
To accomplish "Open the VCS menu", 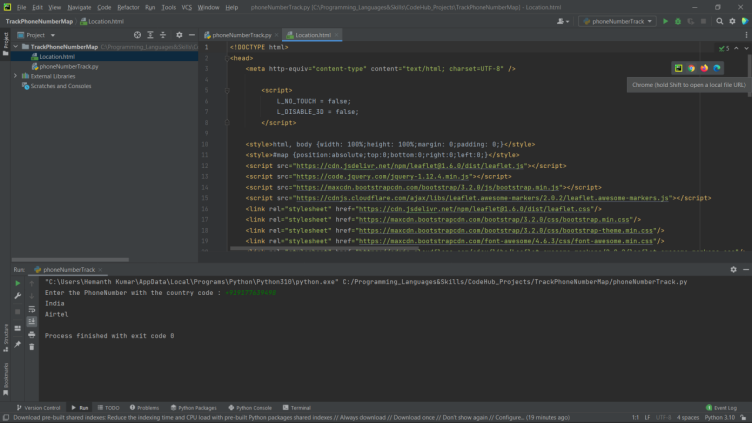I will click(186, 7).
